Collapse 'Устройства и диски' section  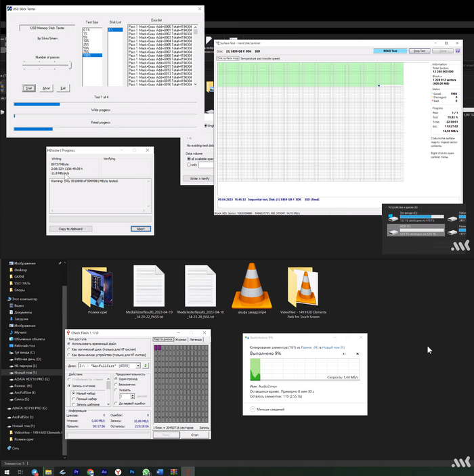[x=387, y=207]
